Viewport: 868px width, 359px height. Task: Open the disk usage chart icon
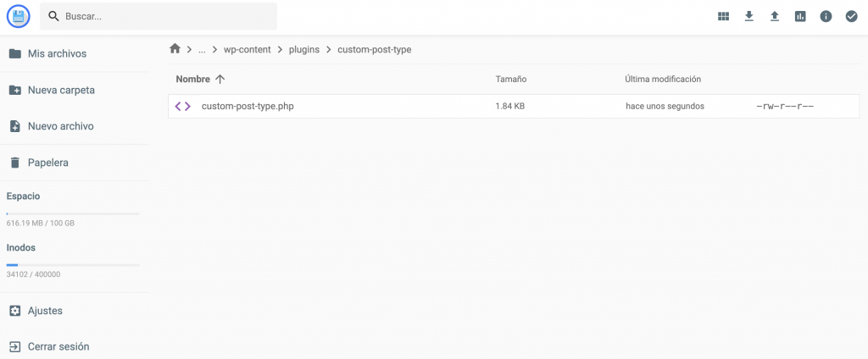[800, 16]
